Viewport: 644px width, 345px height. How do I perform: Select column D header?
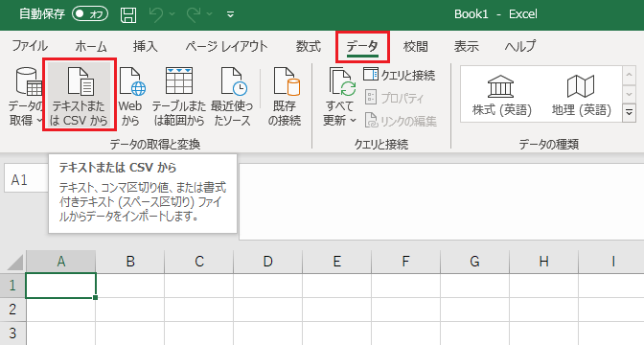(267, 262)
